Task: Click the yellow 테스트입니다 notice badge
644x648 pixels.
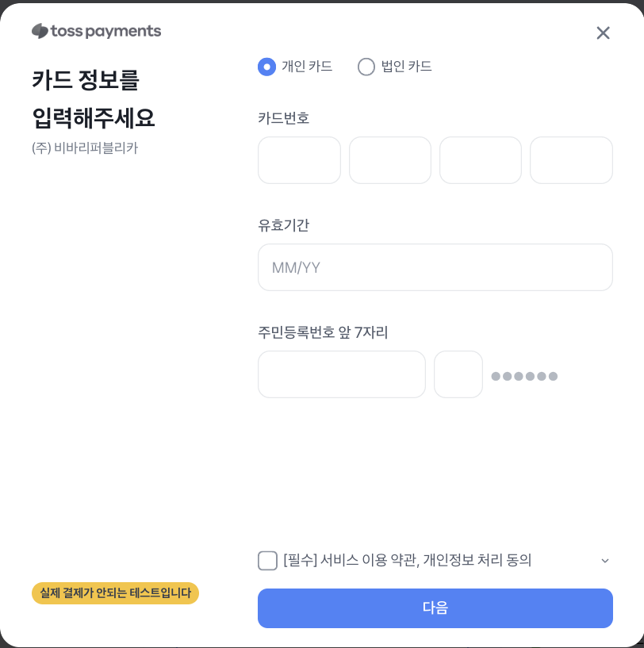Action: pyautogui.click(x=115, y=593)
